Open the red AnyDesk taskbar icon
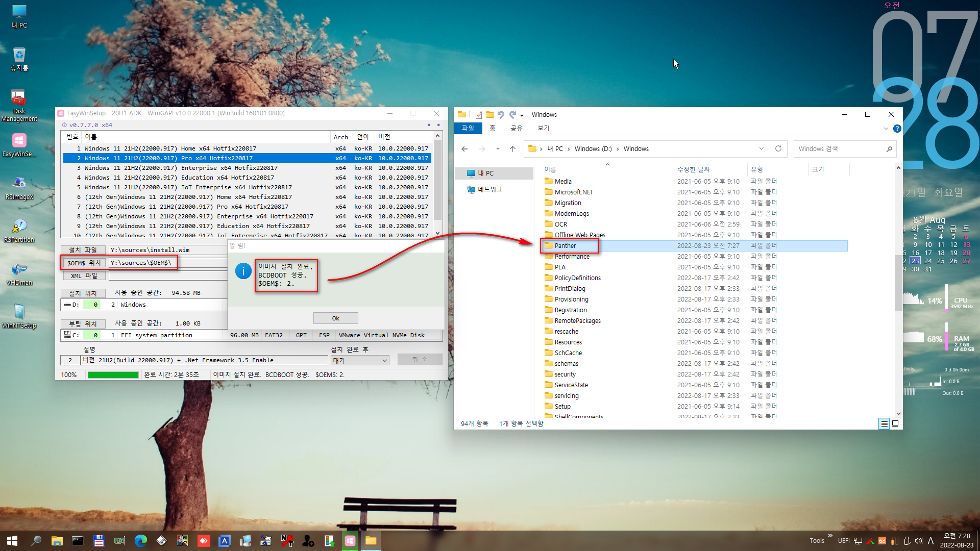Viewport: 980px width, 551px height. tap(203, 541)
